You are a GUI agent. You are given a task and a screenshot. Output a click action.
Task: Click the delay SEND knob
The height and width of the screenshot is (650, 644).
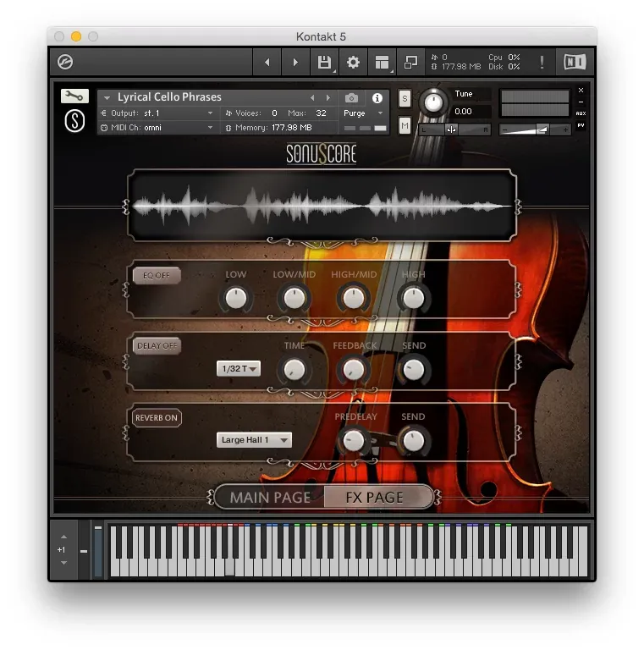coord(413,370)
